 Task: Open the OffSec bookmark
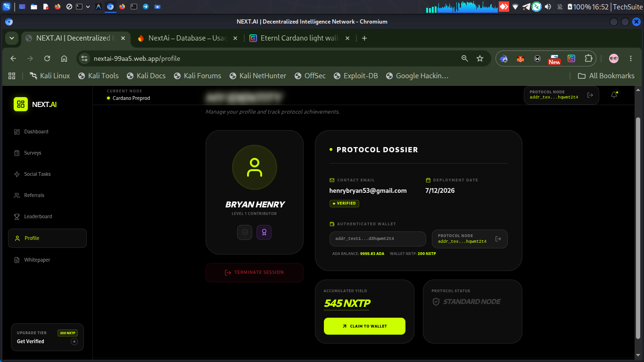point(310,76)
